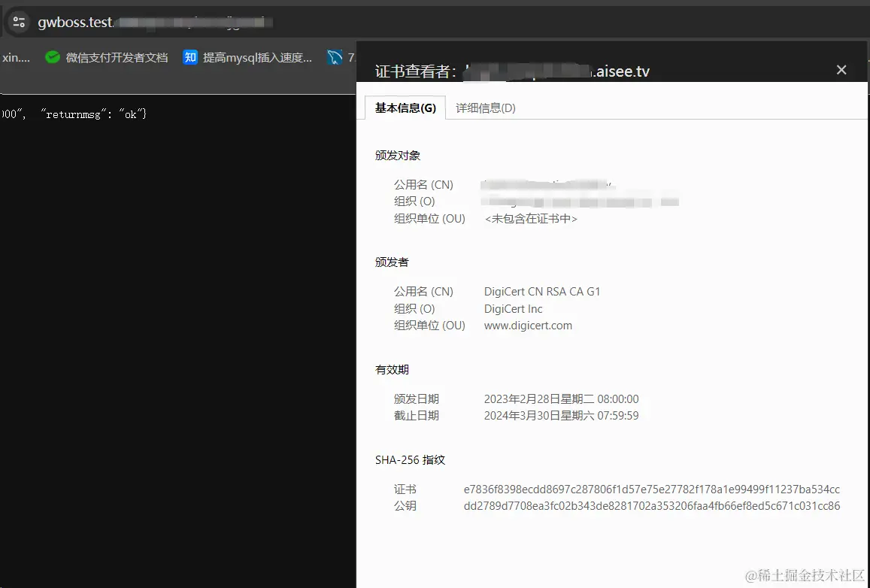Select the 颁发日期 label

click(416, 399)
